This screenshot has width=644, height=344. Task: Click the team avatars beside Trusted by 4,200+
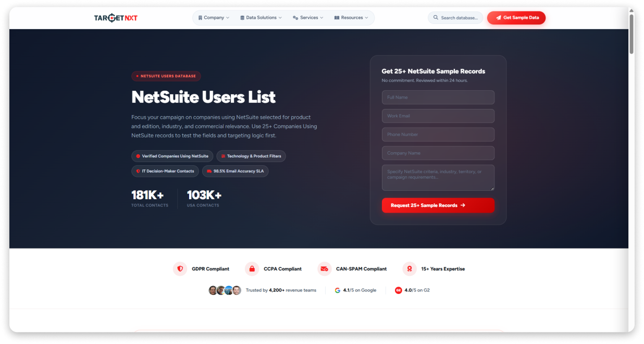(225, 290)
